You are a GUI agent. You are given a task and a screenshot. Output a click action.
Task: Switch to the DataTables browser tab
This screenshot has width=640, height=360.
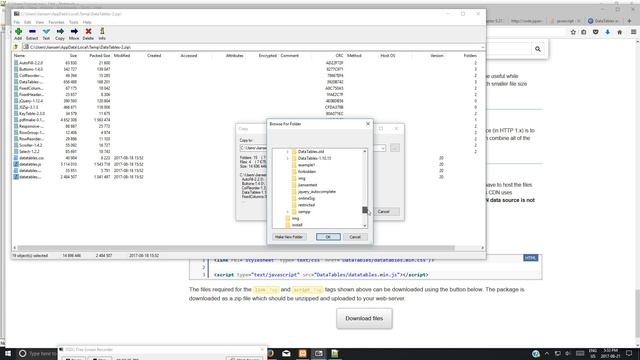pos(603,21)
